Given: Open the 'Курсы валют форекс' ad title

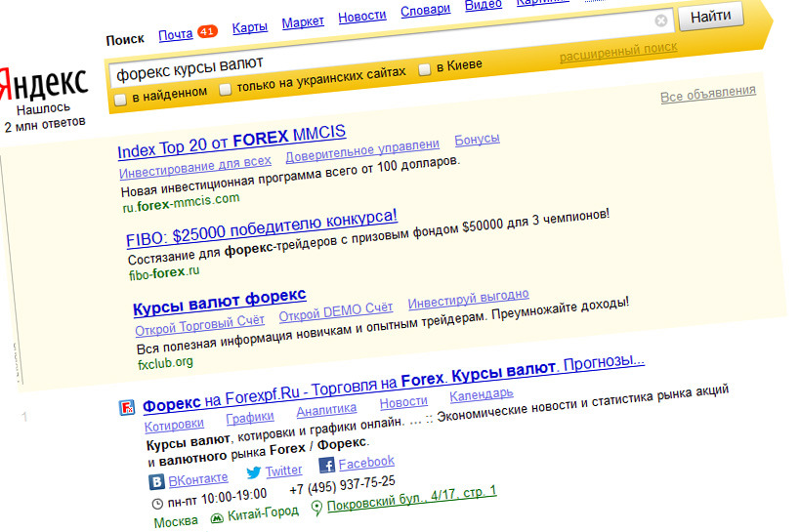Looking at the screenshot, I should click(x=220, y=302).
